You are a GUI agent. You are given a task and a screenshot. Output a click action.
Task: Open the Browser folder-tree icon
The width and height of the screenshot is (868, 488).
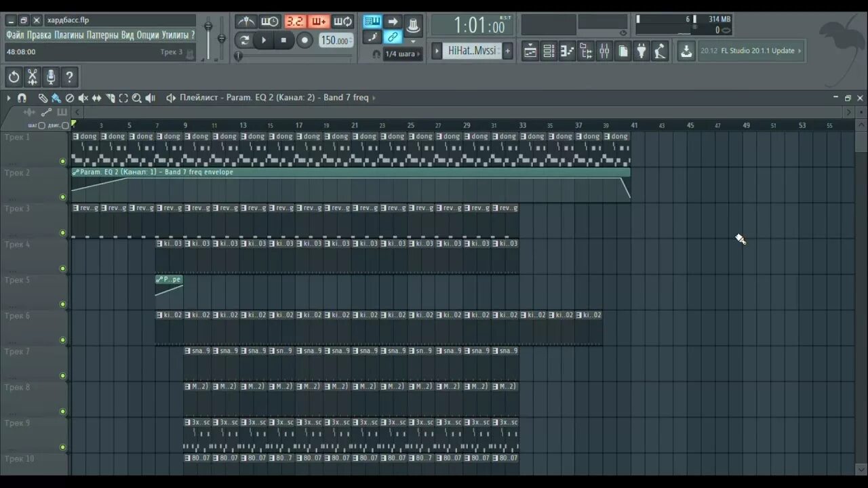point(586,51)
